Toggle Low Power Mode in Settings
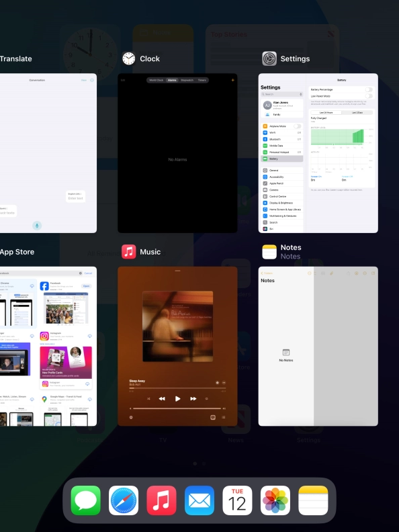The height and width of the screenshot is (532, 399). pos(369,96)
